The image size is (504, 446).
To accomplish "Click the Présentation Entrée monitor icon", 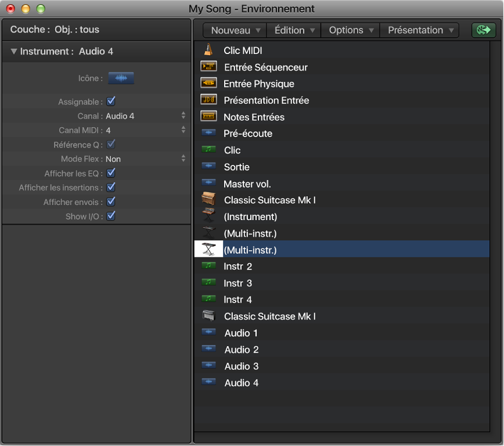I will point(208,100).
